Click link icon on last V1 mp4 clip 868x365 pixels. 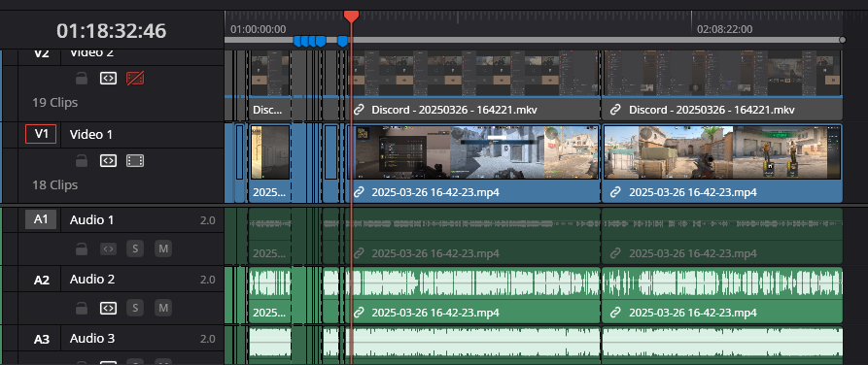[x=615, y=192]
